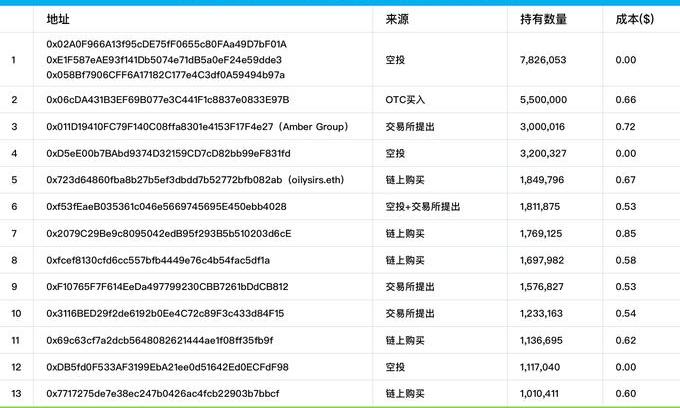Click holding amount 5,500,000
This screenshot has height=408, width=680.
coord(544,100)
